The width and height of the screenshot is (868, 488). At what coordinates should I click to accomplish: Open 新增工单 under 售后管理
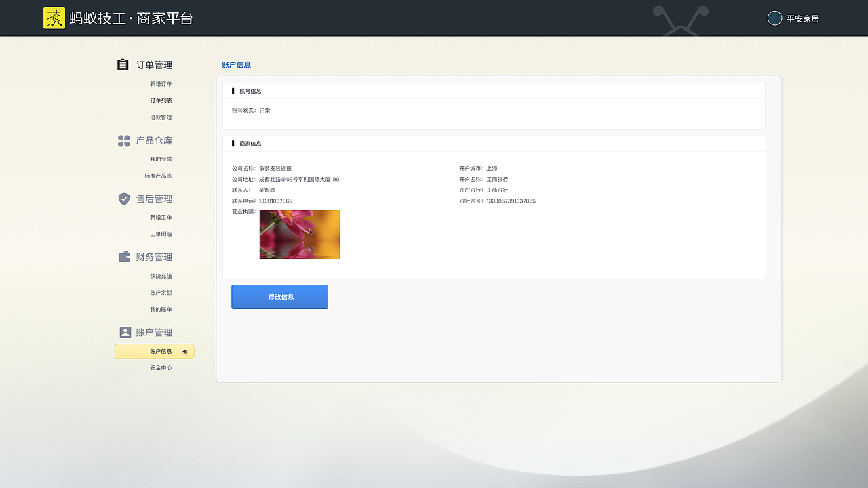pos(161,217)
